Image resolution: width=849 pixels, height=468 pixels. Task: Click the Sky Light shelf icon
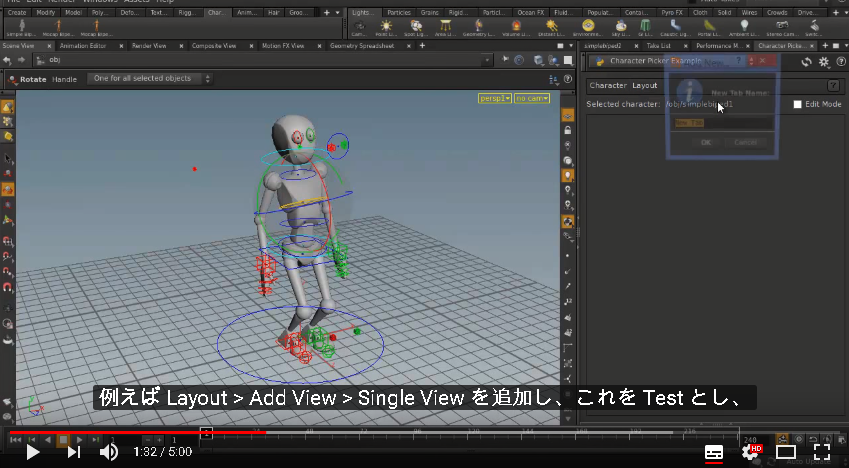click(x=621, y=27)
